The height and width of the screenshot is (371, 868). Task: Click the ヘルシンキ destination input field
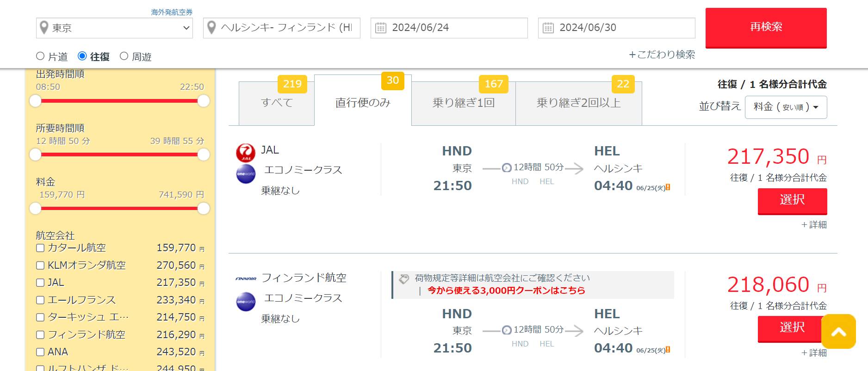(x=282, y=28)
